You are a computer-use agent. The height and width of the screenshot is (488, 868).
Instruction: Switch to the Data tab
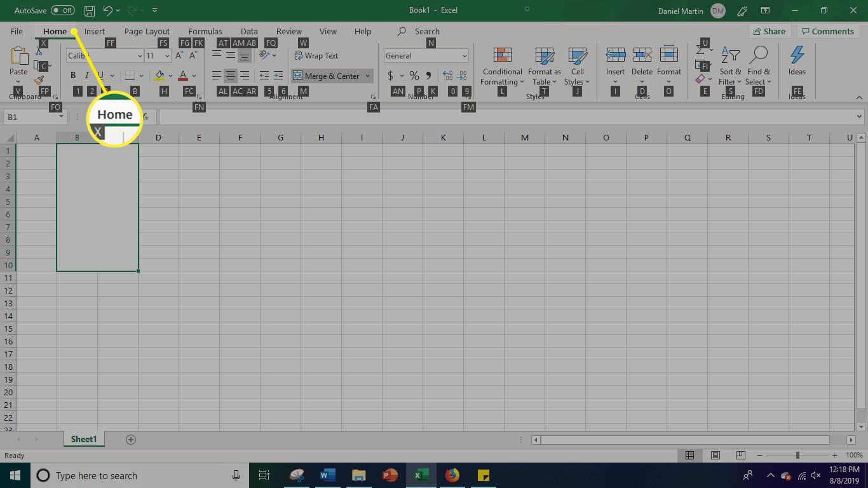[x=249, y=31]
